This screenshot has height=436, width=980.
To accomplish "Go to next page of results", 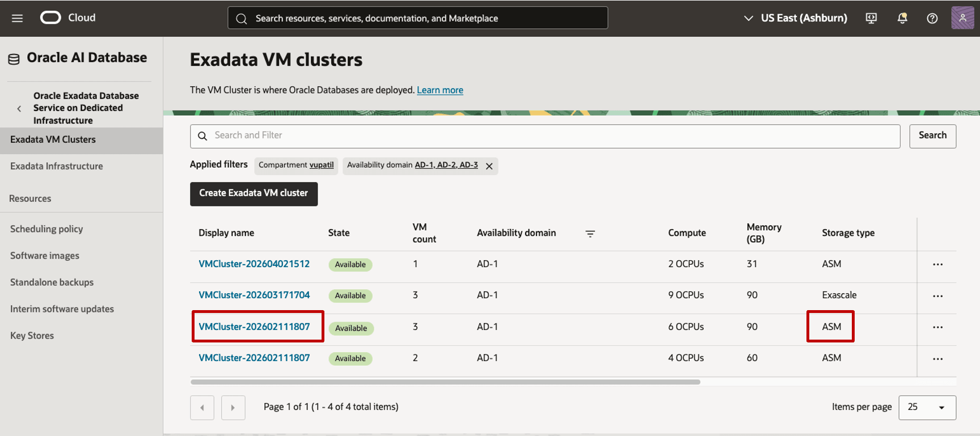I will 233,408.
